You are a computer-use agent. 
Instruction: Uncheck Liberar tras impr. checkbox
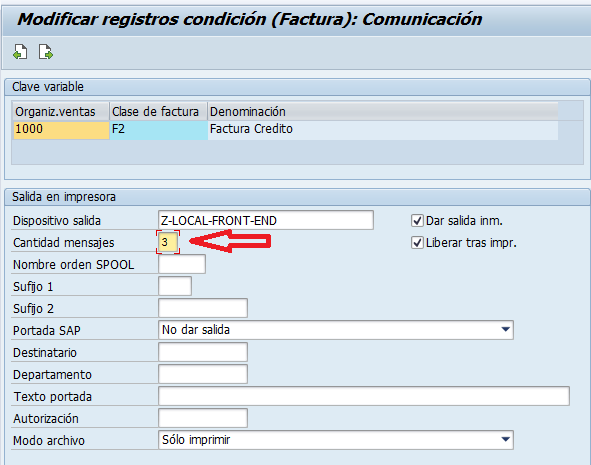pyautogui.click(x=417, y=243)
